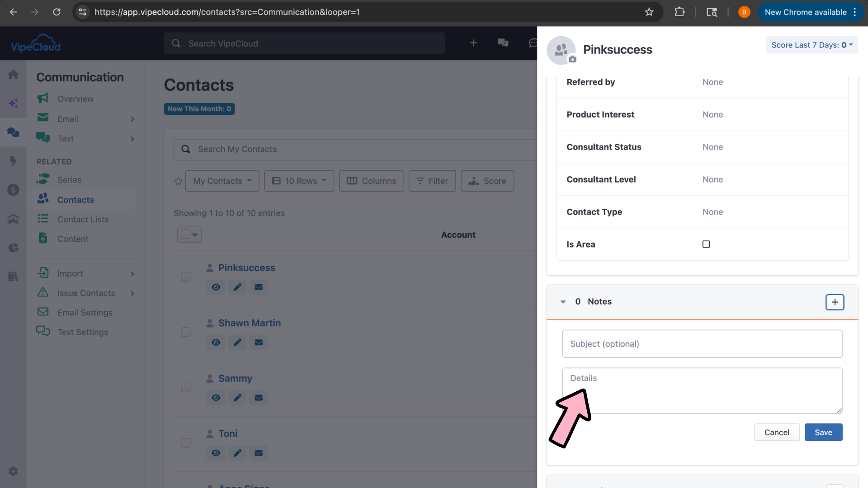Click the camera icon on Pinksuccess avatar

(572, 59)
